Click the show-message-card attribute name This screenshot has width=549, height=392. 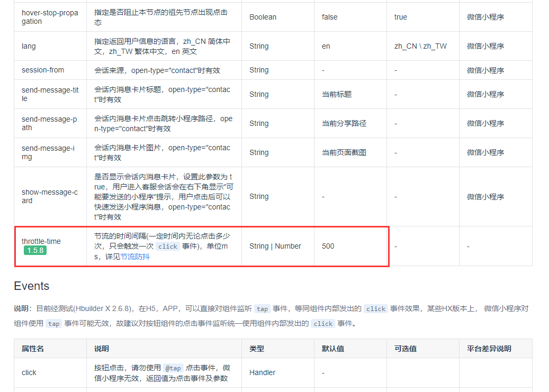50,196
